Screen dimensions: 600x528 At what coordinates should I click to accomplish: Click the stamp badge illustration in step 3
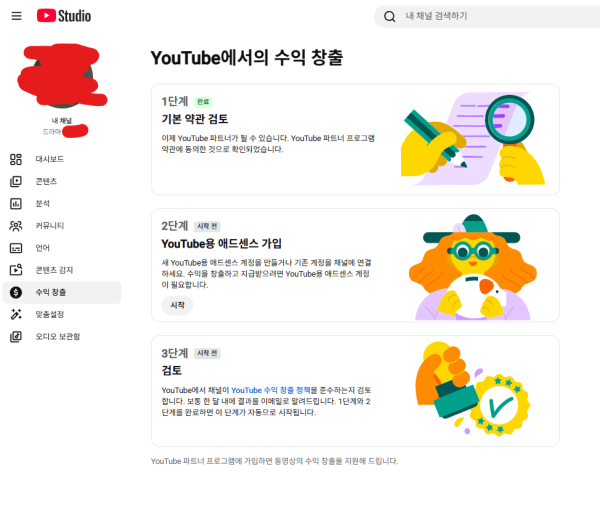[473, 388]
